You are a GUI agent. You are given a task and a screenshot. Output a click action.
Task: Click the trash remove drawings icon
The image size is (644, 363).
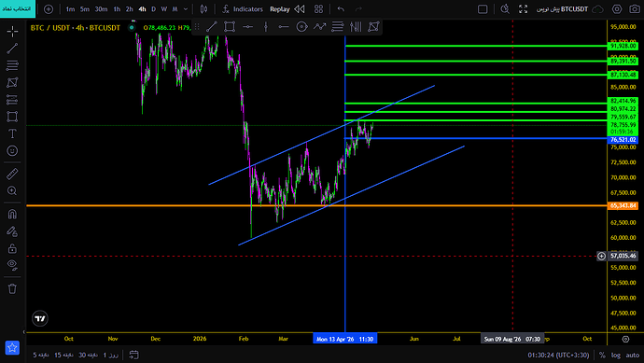point(12,288)
